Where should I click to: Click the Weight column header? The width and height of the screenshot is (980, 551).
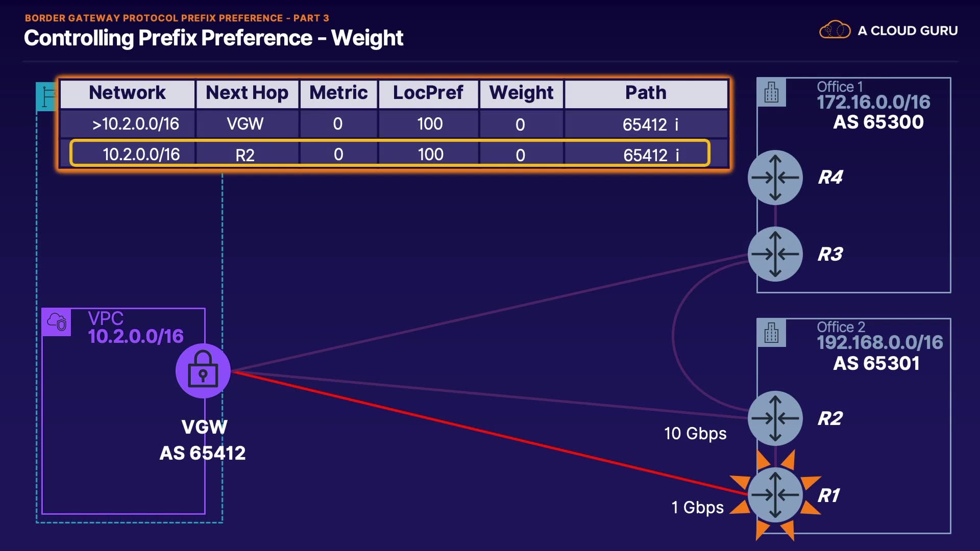coord(521,93)
